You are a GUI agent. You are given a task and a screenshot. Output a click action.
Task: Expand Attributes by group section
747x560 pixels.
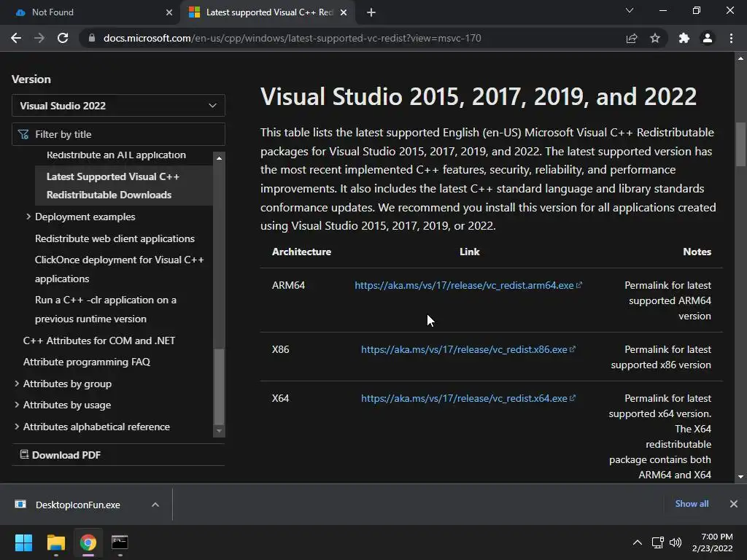pyautogui.click(x=17, y=384)
